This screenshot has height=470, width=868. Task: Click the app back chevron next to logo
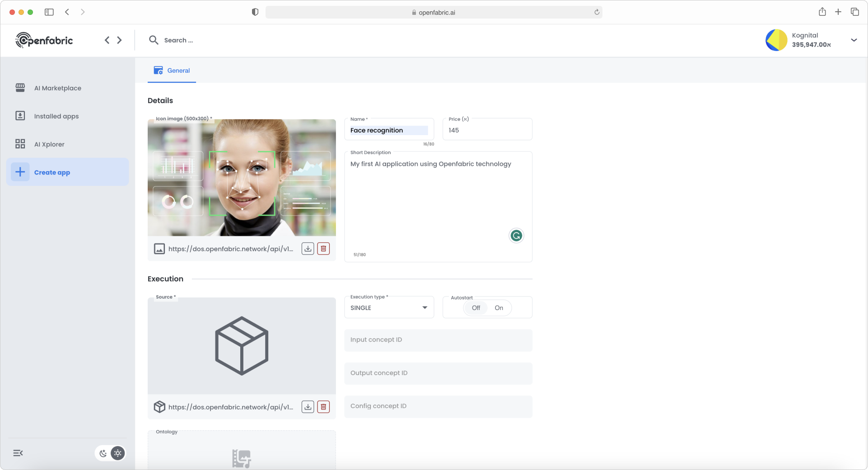tap(107, 40)
